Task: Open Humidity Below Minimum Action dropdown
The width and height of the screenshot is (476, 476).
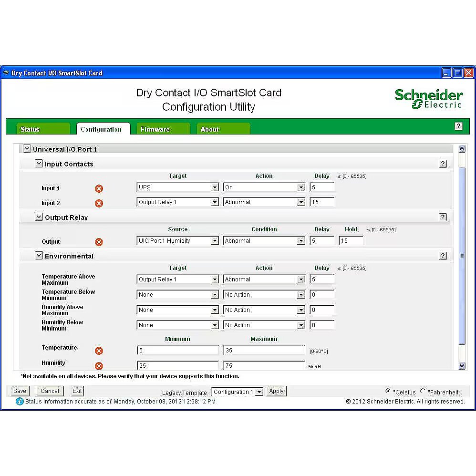Action: tap(264, 325)
